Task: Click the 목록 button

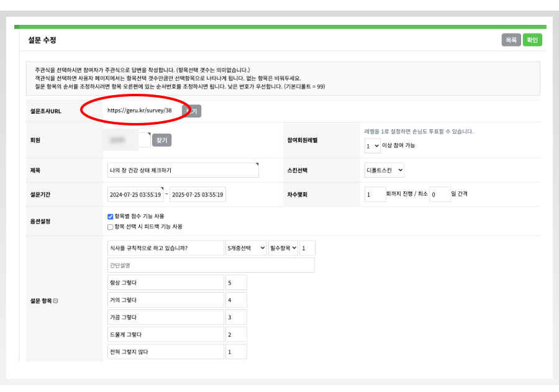Action: [511, 40]
